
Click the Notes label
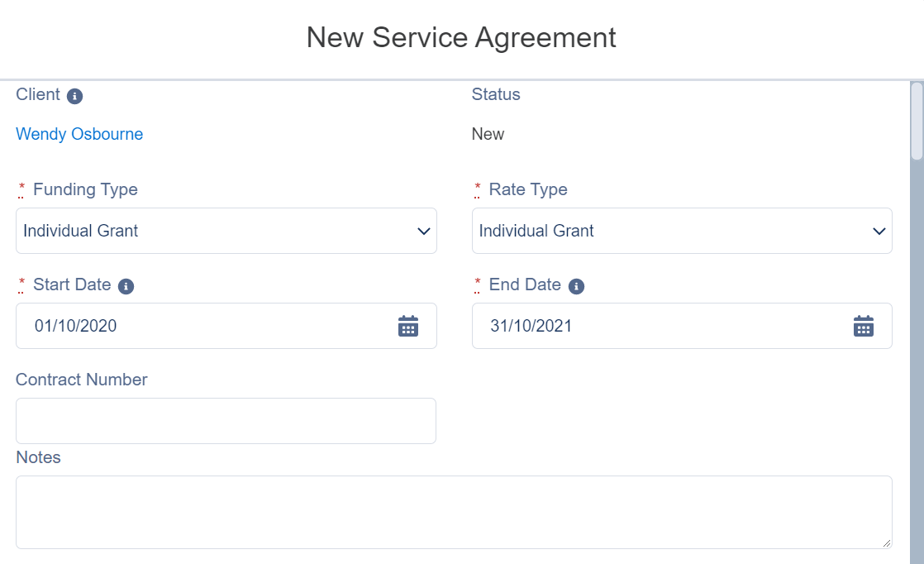click(x=38, y=457)
